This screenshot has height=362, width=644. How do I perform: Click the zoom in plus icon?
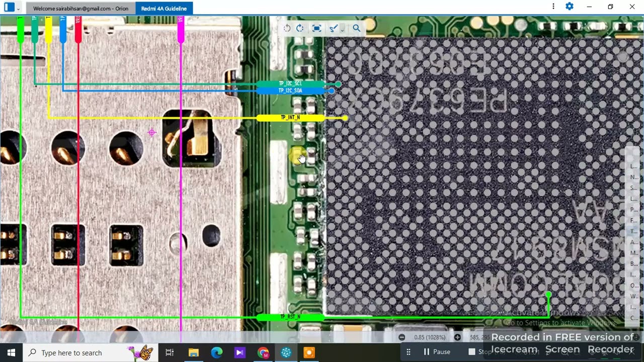(x=457, y=337)
